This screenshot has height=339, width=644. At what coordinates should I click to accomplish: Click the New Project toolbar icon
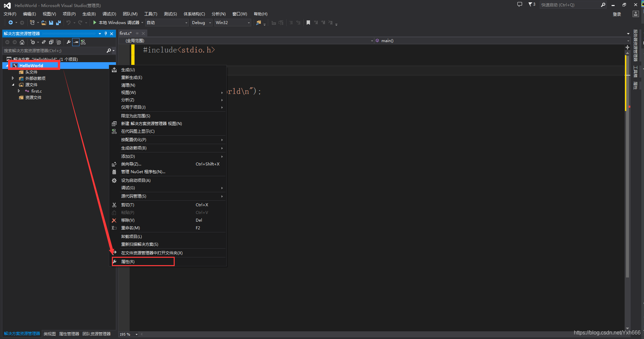coord(32,22)
